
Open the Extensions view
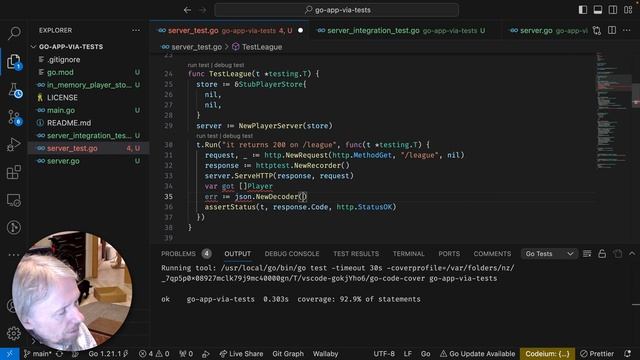pos(14,172)
